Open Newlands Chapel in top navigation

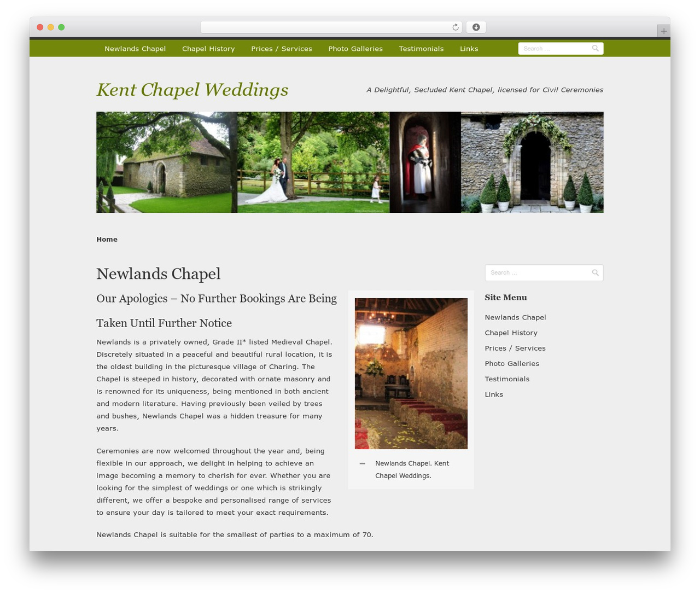[135, 49]
